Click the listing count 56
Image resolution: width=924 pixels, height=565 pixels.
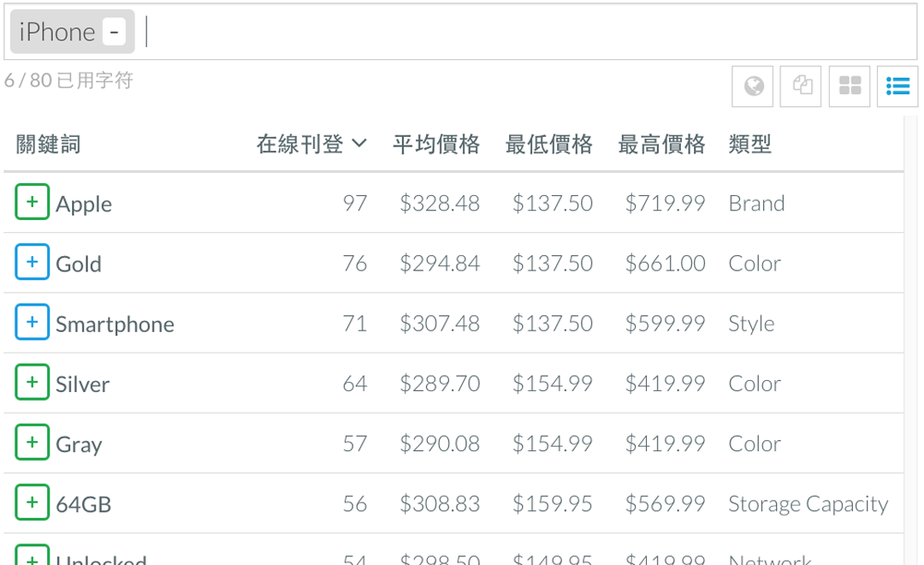click(x=355, y=504)
